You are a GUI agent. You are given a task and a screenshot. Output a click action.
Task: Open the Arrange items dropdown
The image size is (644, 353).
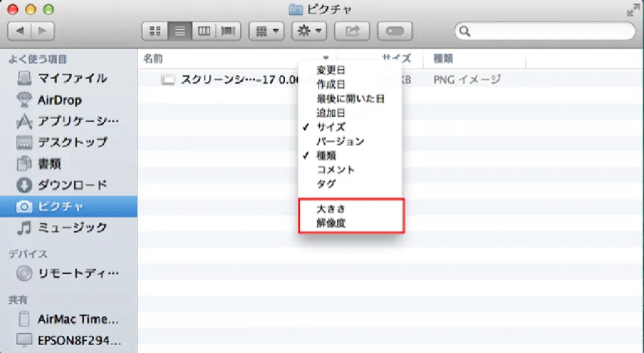[267, 31]
